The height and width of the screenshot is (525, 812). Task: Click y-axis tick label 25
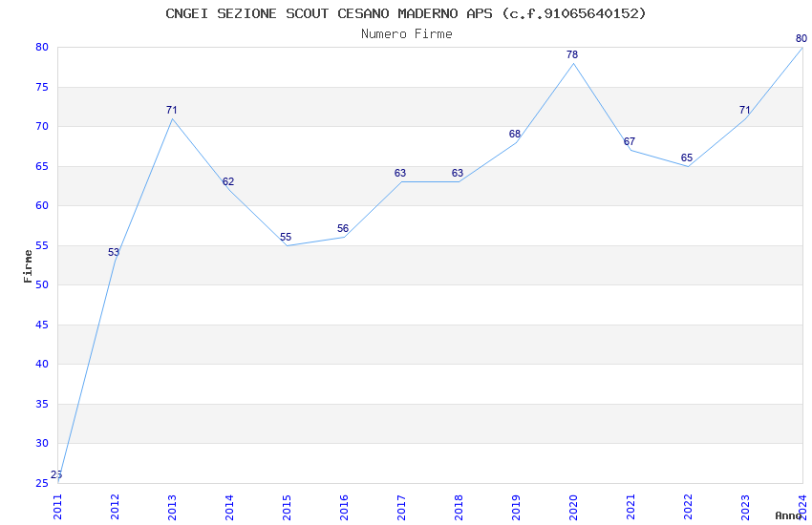(x=42, y=483)
